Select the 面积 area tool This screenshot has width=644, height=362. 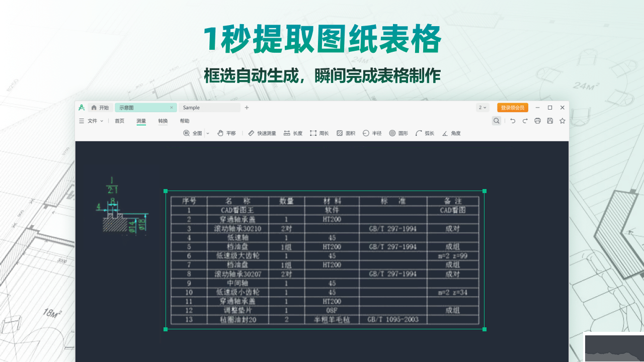pyautogui.click(x=346, y=133)
